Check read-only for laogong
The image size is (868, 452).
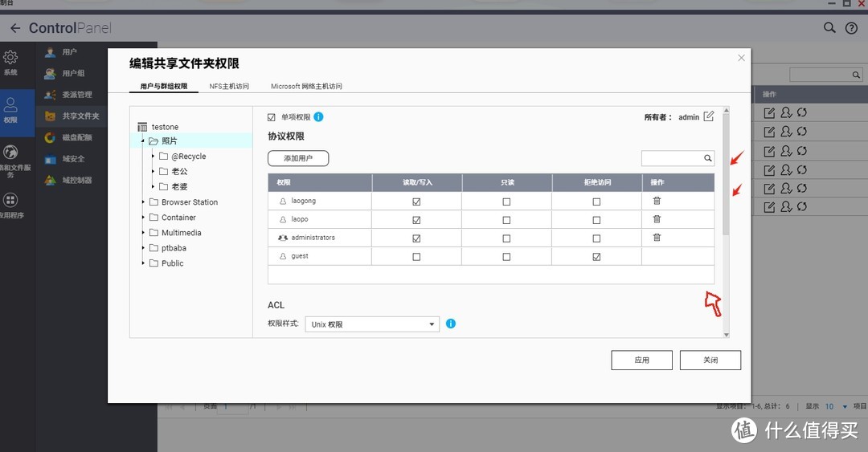pyautogui.click(x=506, y=202)
